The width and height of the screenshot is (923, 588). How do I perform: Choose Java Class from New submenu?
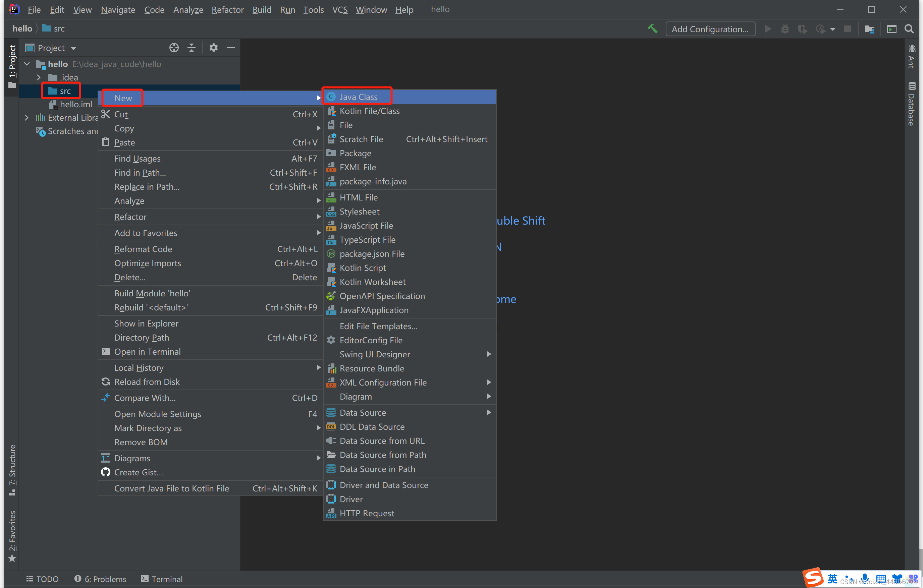tap(358, 97)
